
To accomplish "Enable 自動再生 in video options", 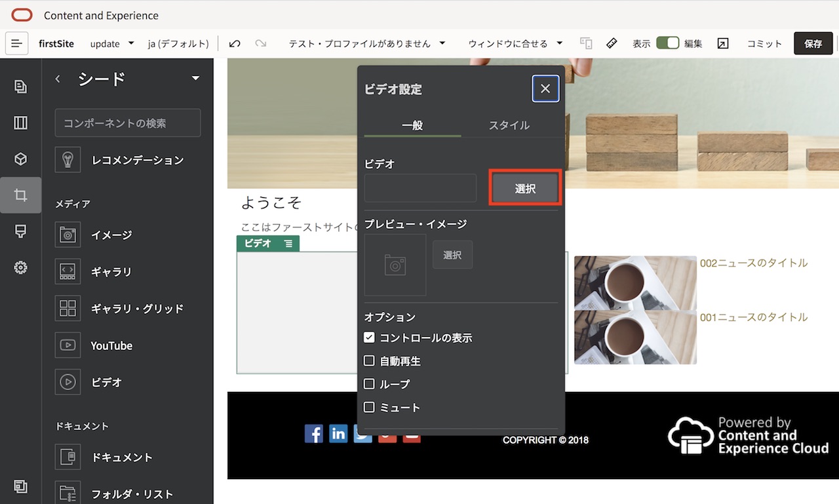I will [x=369, y=360].
